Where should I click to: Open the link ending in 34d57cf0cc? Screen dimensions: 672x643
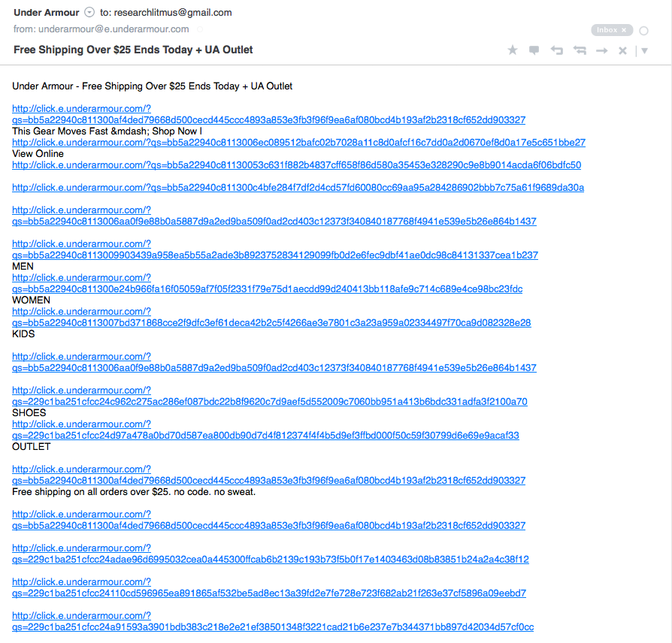coord(273,621)
